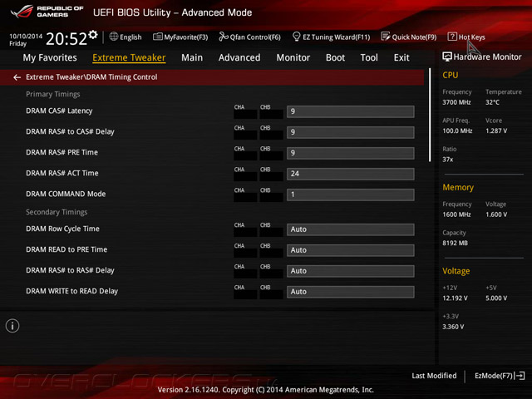
Task: Click the globe language icon
Action: [x=114, y=37]
